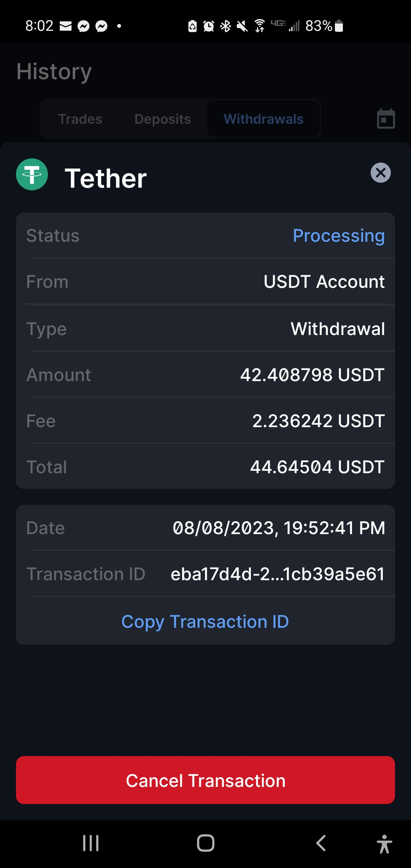Viewport: 411px width, 868px height.
Task: Tap the 42.408798 USDT amount
Action: click(x=312, y=375)
